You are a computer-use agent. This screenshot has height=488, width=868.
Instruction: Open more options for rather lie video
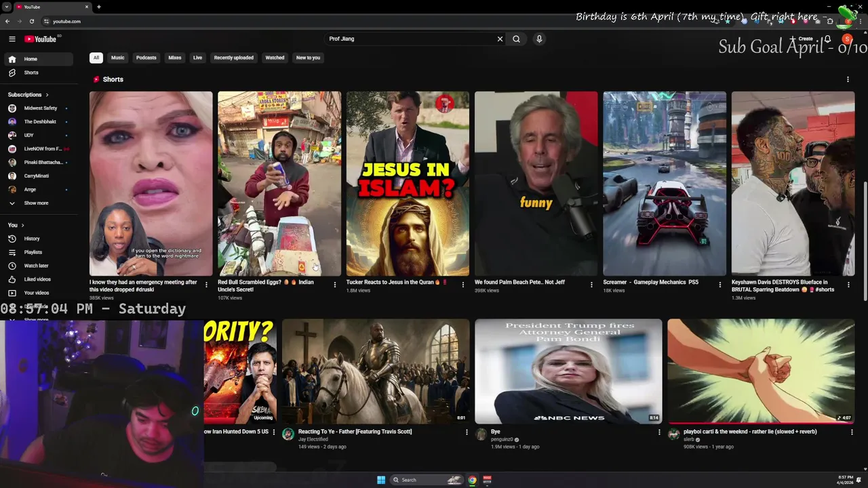click(x=852, y=432)
